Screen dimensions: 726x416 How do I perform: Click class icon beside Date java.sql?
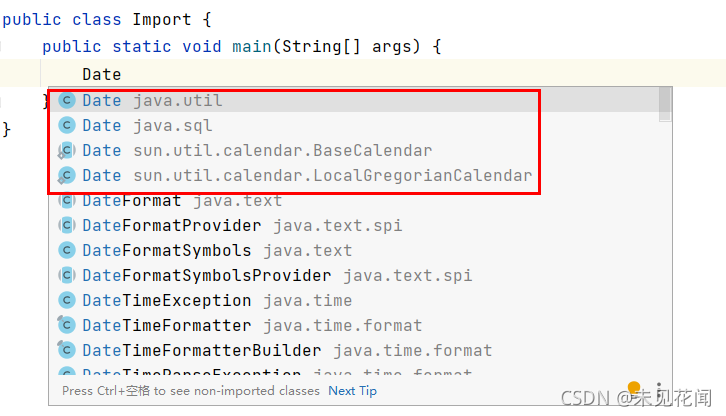coord(67,125)
